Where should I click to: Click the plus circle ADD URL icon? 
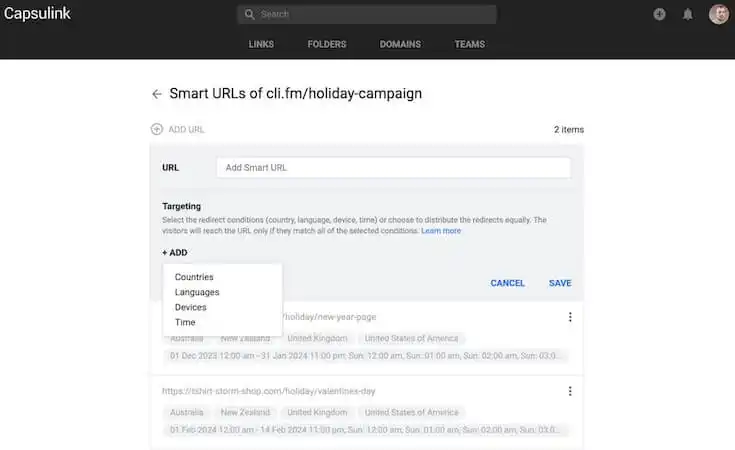click(156, 129)
